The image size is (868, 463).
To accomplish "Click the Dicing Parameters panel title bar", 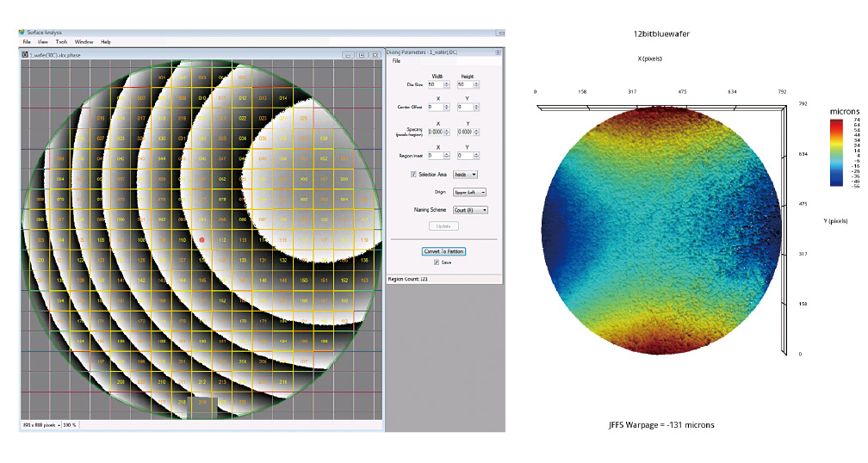I will pos(443,52).
